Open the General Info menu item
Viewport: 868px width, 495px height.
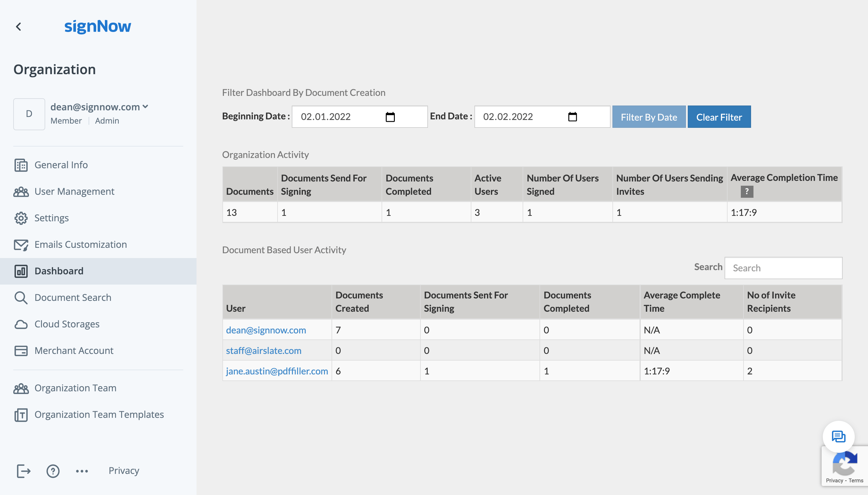click(x=61, y=165)
